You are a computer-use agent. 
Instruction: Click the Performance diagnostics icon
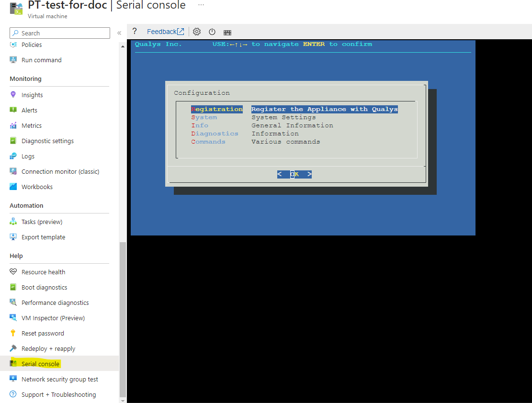(13, 302)
